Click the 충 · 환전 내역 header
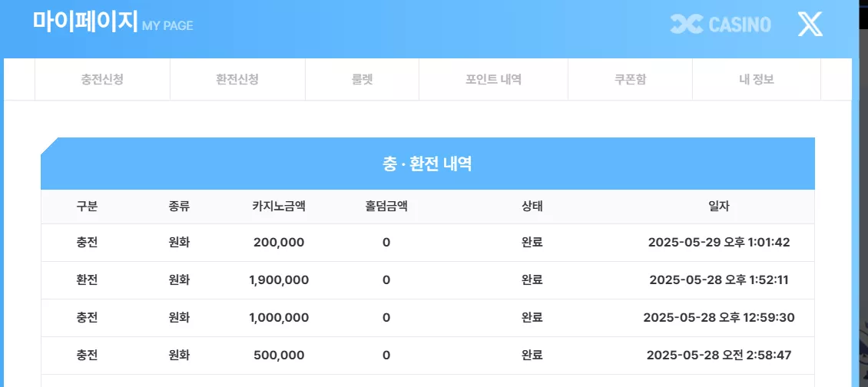 (427, 164)
